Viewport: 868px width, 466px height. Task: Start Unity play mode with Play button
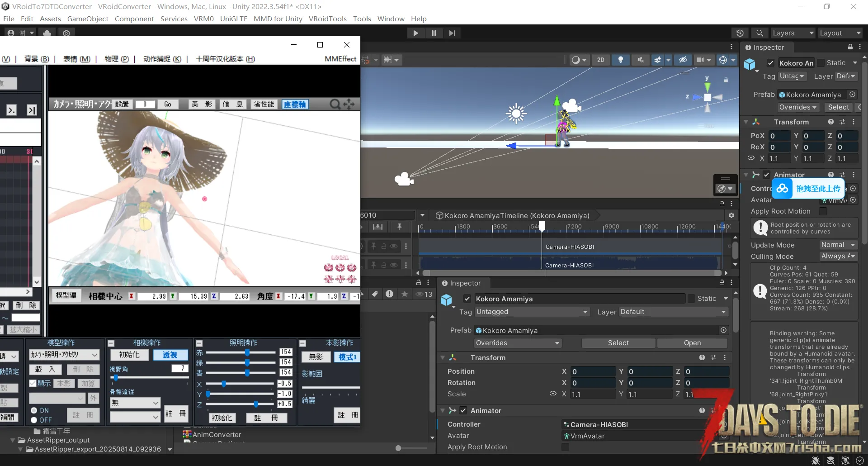(415, 33)
